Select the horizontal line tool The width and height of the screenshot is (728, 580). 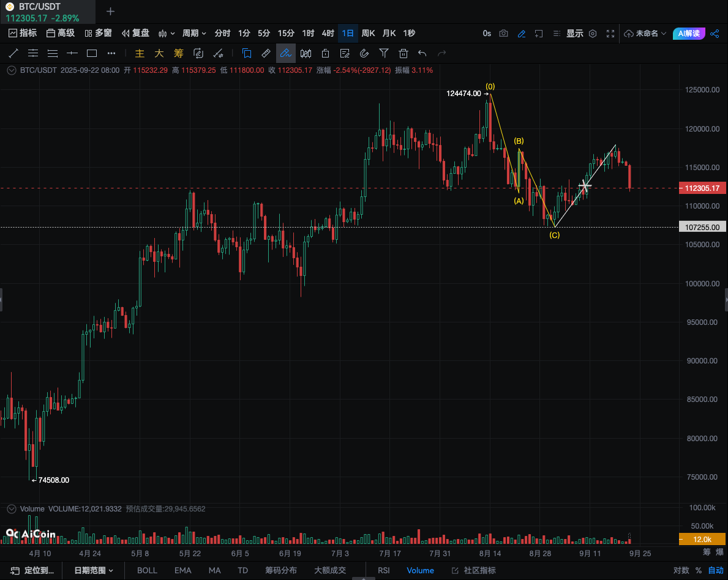click(x=72, y=53)
